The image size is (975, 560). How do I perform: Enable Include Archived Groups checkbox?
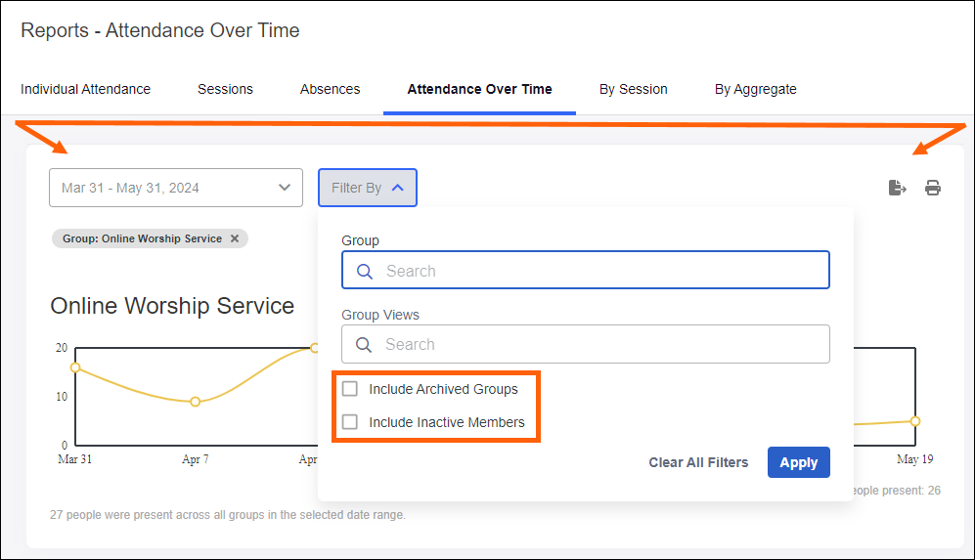tap(350, 389)
